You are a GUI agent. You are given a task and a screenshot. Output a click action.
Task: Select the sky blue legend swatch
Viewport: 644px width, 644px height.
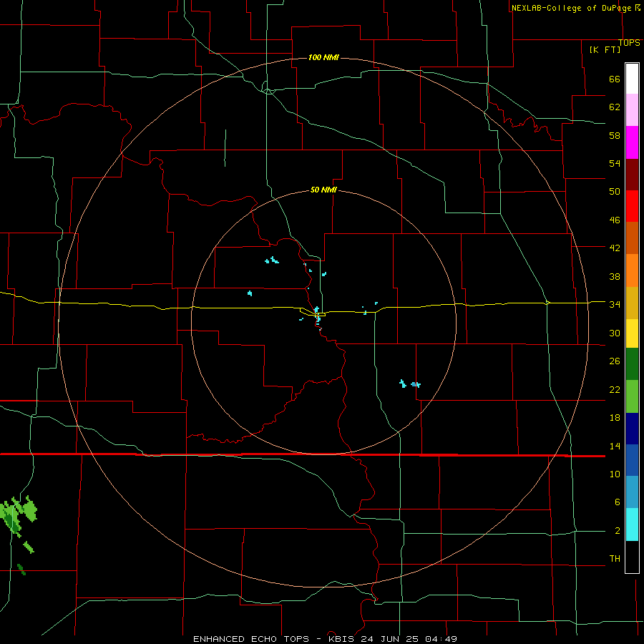click(x=632, y=492)
